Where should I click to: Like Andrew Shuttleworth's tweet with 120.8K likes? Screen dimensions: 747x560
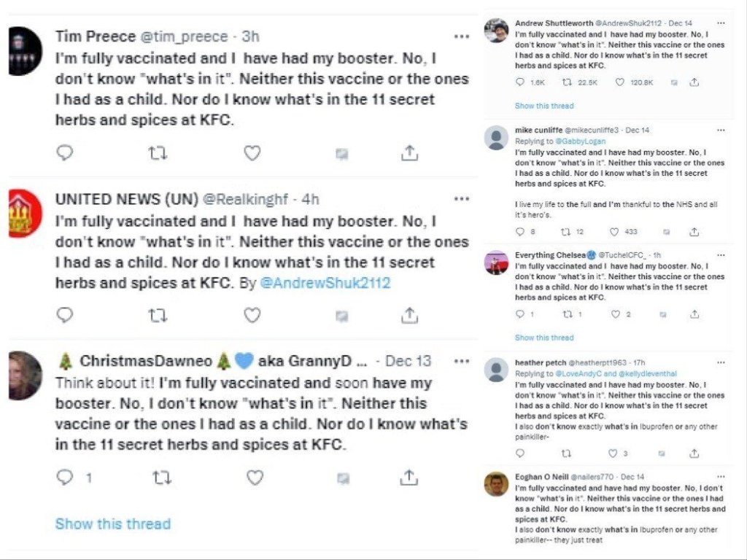point(621,82)
